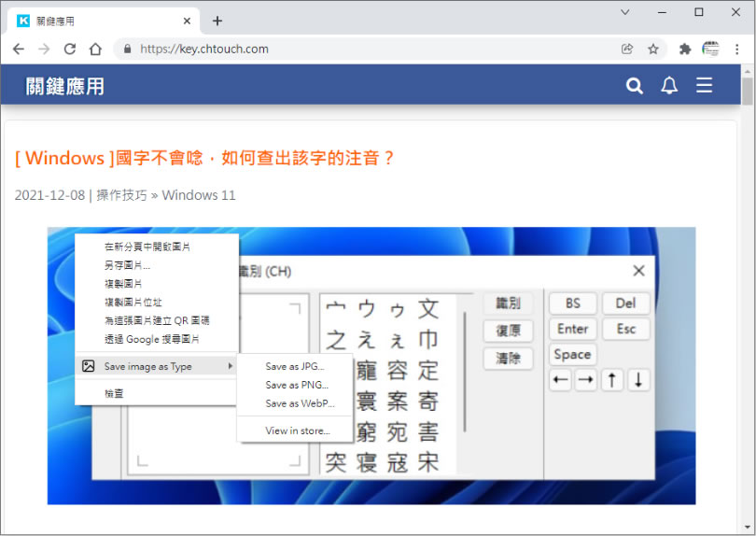Screen dimensions: 756x536
Task: Click the browser forward arrow
Action: 44,49
